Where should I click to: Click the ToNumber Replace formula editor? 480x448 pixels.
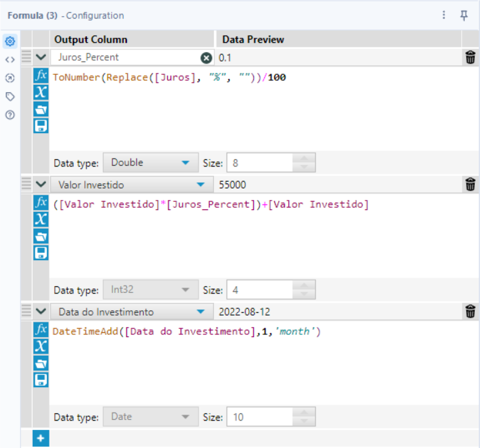tap(263, 109)
